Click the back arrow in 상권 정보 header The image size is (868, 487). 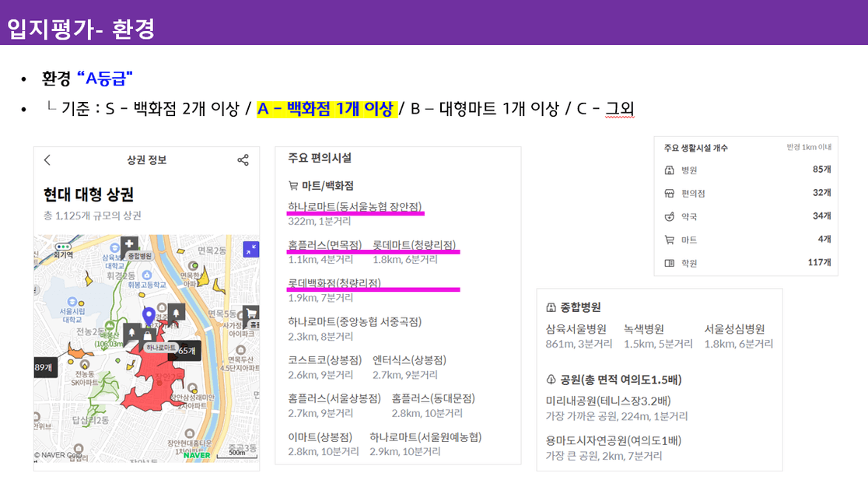[47, 160]
